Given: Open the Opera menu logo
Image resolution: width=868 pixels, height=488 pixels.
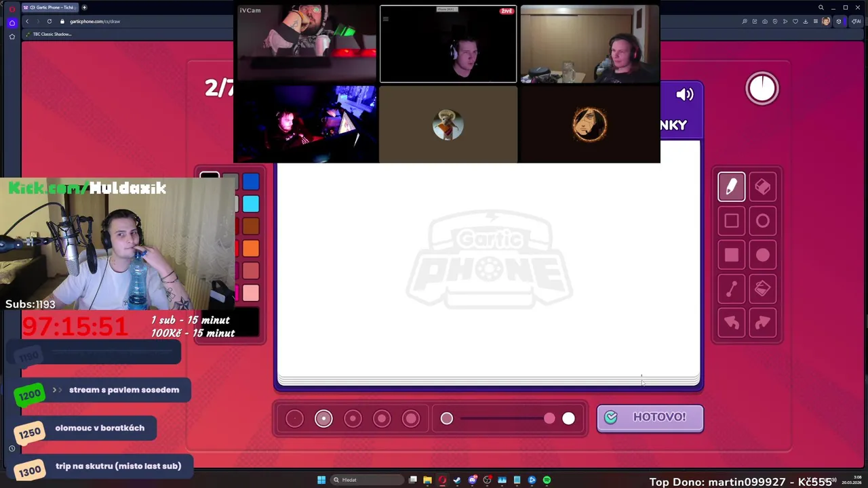Looking at the screenshot, I should coord(12,9).
